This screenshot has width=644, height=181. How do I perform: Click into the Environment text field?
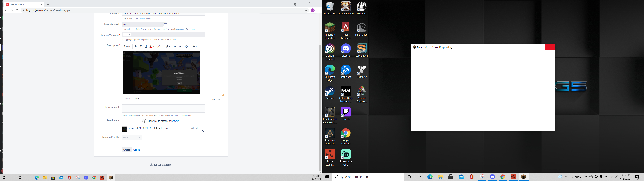pyautogui.click(x=163, y=108)
